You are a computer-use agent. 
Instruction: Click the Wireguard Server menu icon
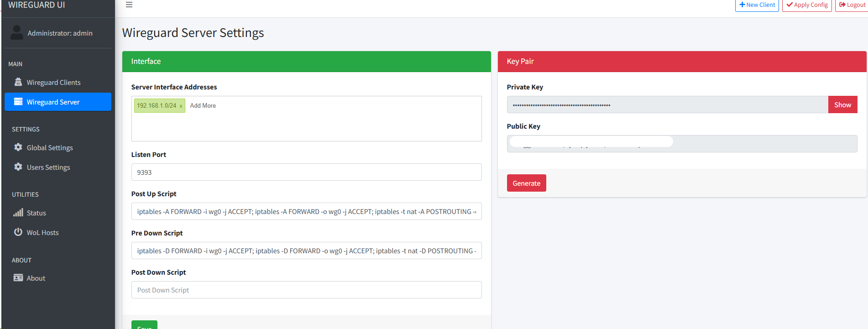(x=18, y=102)
